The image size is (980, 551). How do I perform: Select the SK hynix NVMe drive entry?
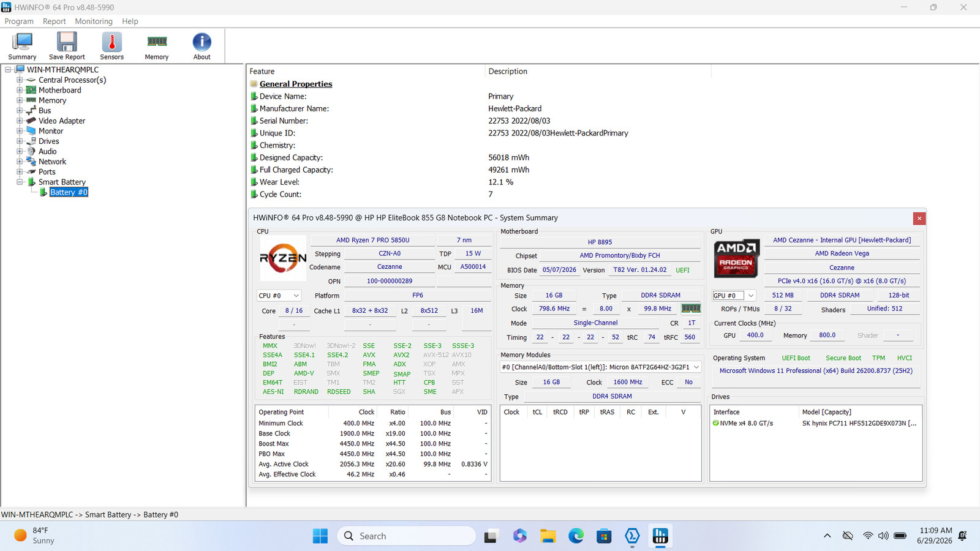[816, 423]
